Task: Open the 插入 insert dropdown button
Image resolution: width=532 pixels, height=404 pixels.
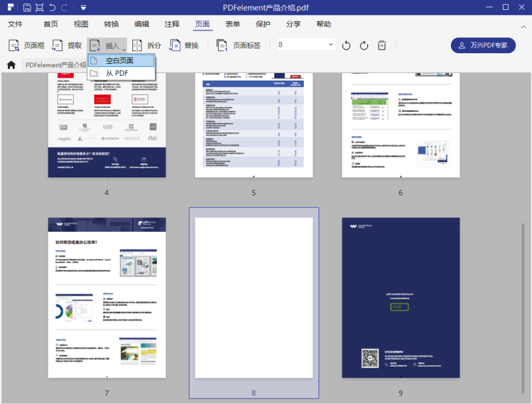Action: tap(107, 45)
